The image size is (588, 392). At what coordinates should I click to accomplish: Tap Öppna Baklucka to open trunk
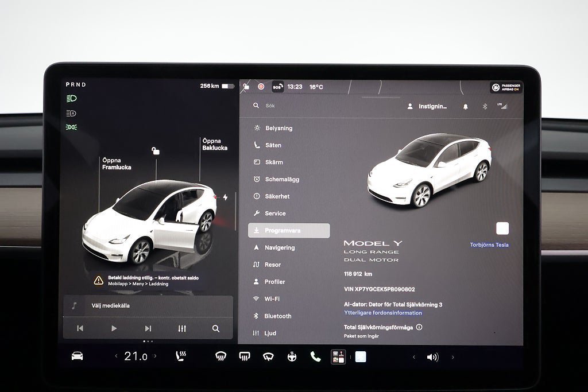tap(215, 144)
